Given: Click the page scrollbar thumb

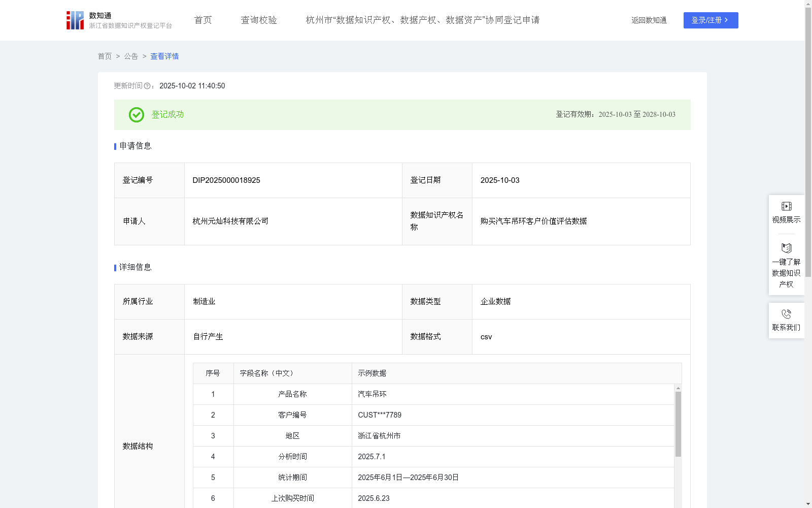Looking at the screenshot, I should 808,142.
